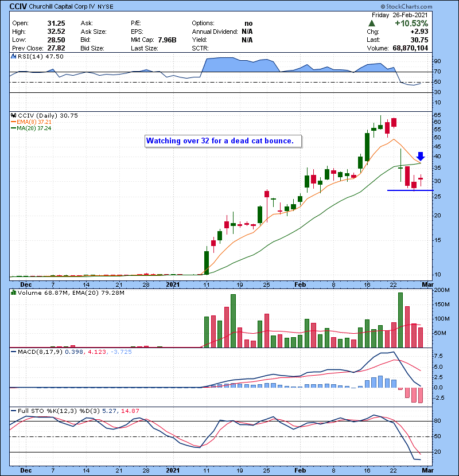Click the Mkt Cap value 7.96B
The image size is (459, 476).
[167, 40]
